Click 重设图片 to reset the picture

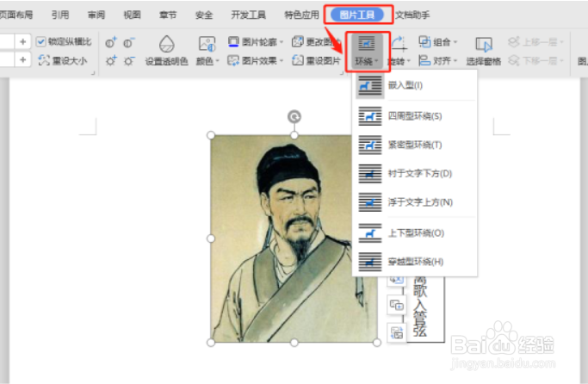pos(316,60)
